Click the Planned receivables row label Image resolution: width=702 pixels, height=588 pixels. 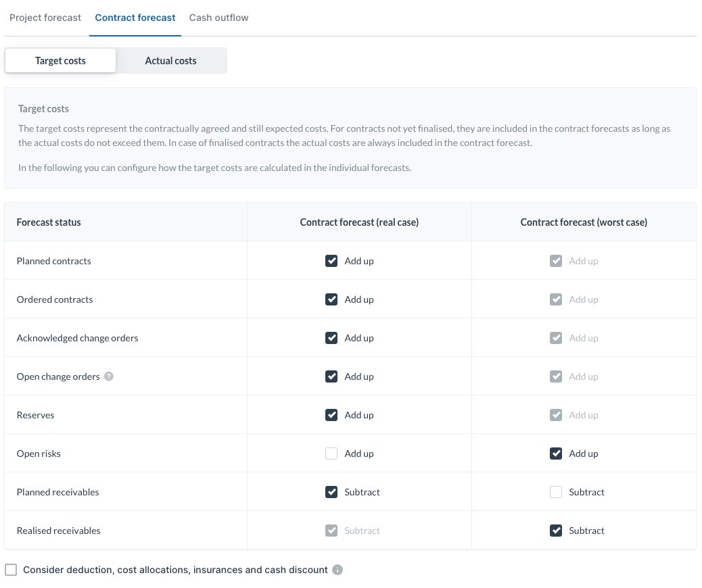tap(57, 492)
